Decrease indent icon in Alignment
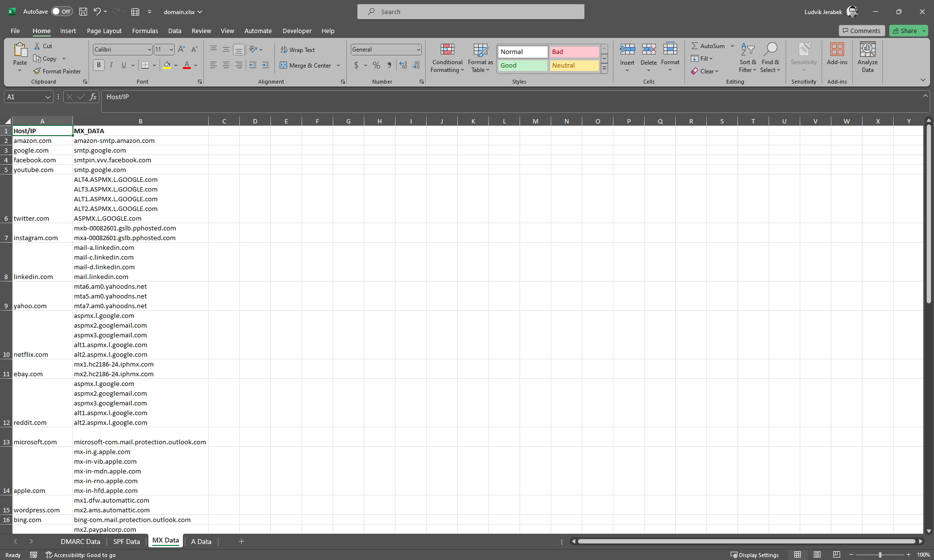This screenshot has height=560, width=934. [253, 65]
